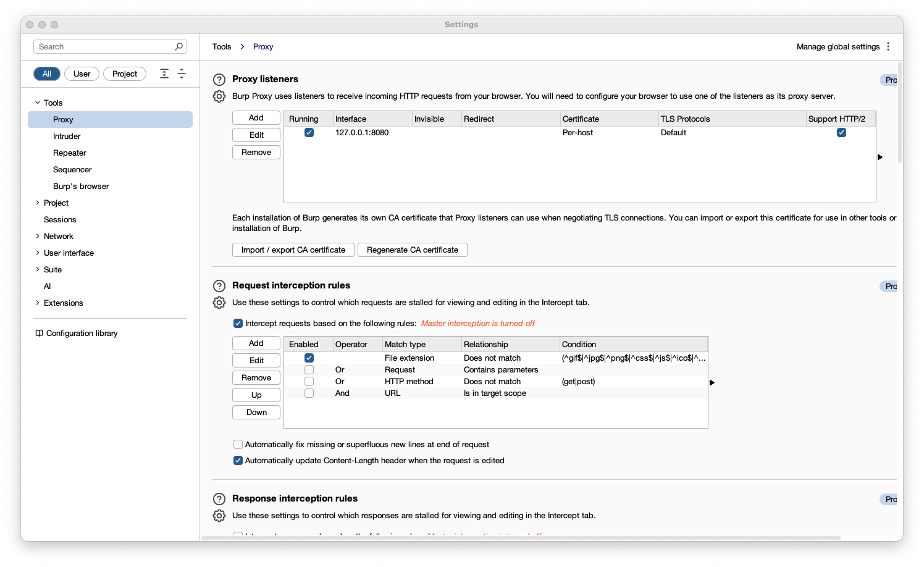Open help for Proxy listeners

click(x=219, y=80)
